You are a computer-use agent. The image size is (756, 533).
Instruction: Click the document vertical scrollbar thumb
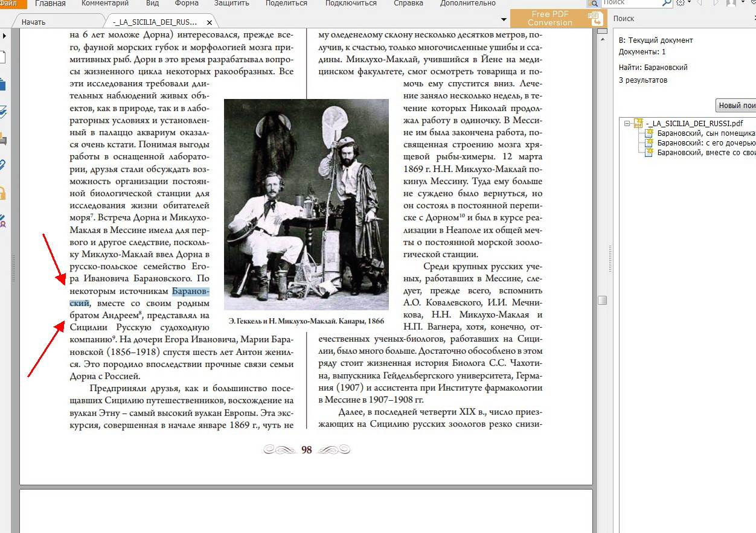602,300
